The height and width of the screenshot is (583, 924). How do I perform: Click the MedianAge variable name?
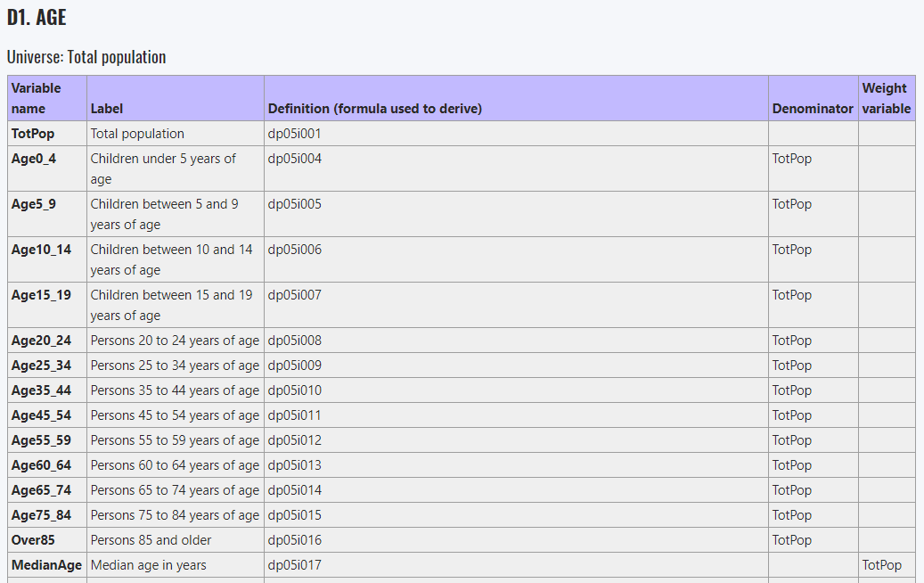(x=46, y=565)
